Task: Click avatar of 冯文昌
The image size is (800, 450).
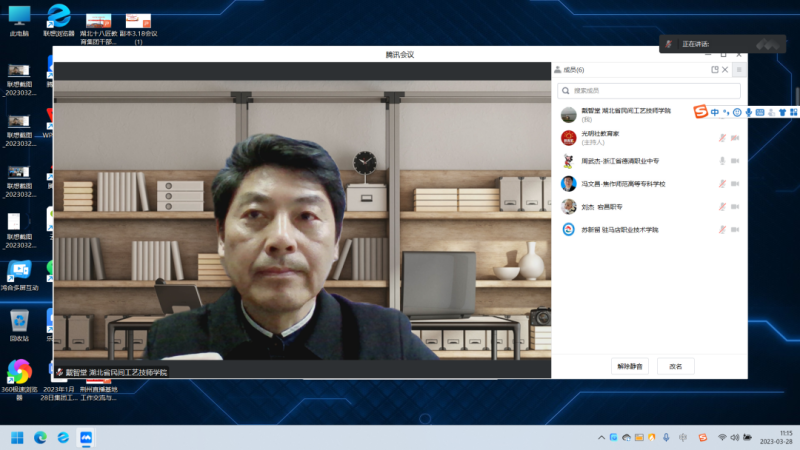Action: point(568,184)
